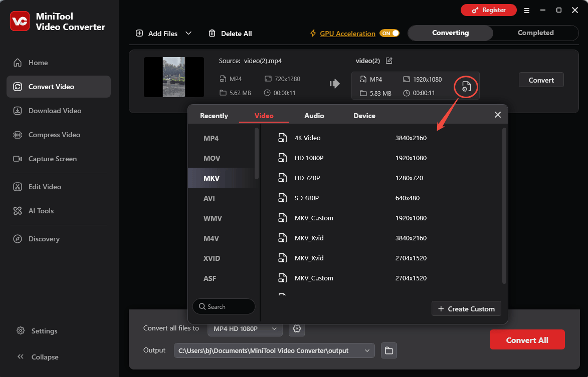Screen dimensions: 588x377
Task: Switch to Completed tab
Action: (x=535, y=33)
